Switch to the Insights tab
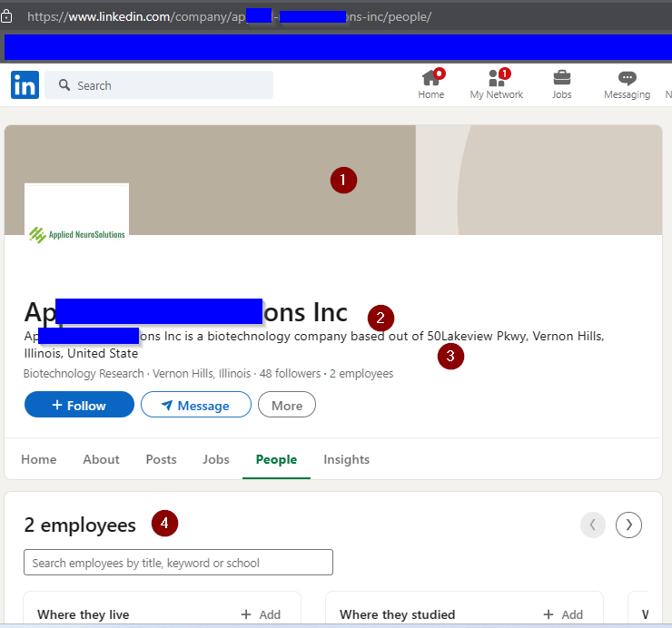This screenshot has width=672, height=628. coord(346,459)
